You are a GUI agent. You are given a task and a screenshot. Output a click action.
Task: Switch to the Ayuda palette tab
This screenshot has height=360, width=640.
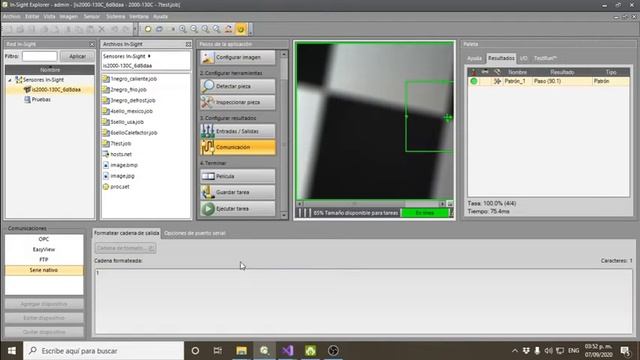point(474,58)
